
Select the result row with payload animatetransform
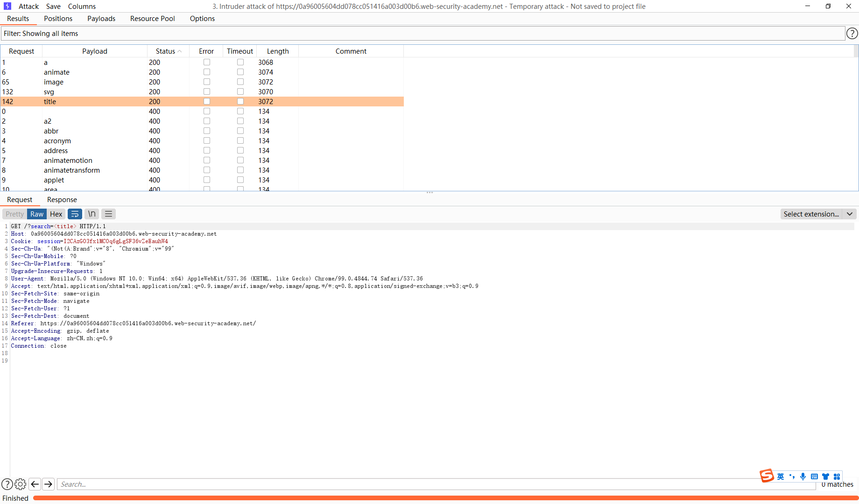click(x=202, y=170)
